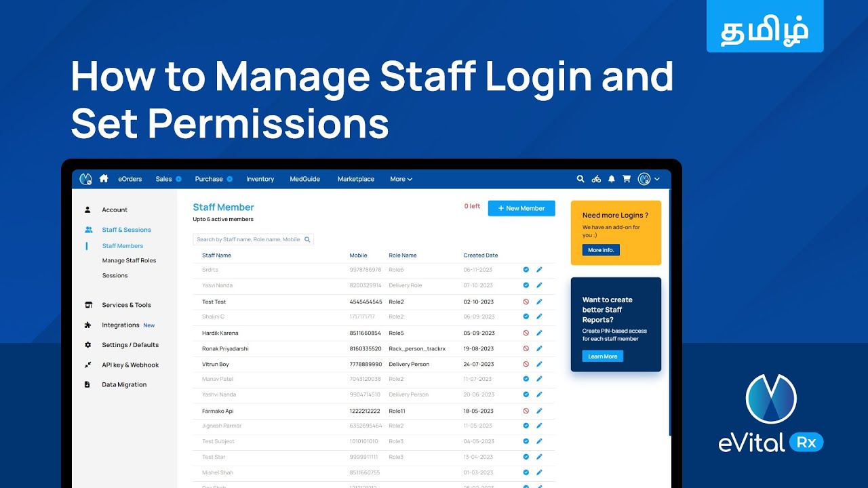Open the home icon in the navbar
Viewport: 868px width, 488px height.
(x=104, y=179)
